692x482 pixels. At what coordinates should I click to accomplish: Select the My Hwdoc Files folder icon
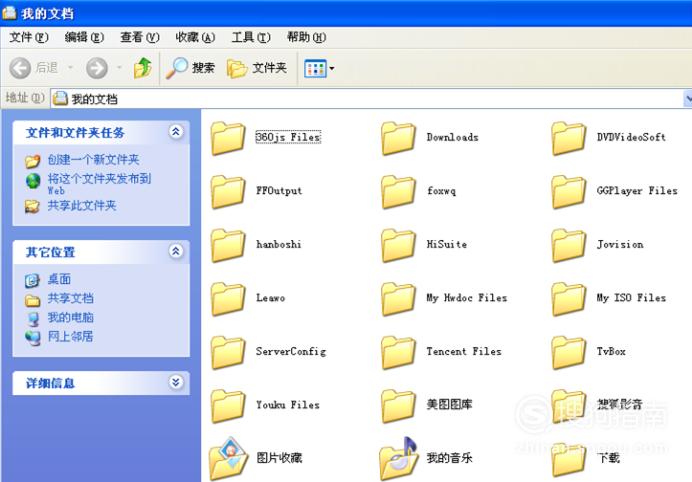(x=398, y=299)
